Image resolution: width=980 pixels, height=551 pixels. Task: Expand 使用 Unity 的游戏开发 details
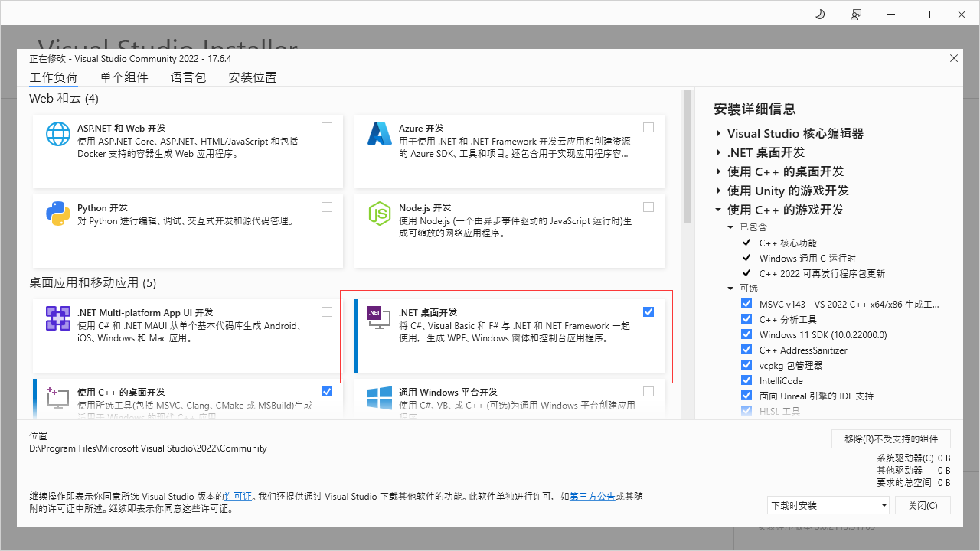(x=719, y=191)
